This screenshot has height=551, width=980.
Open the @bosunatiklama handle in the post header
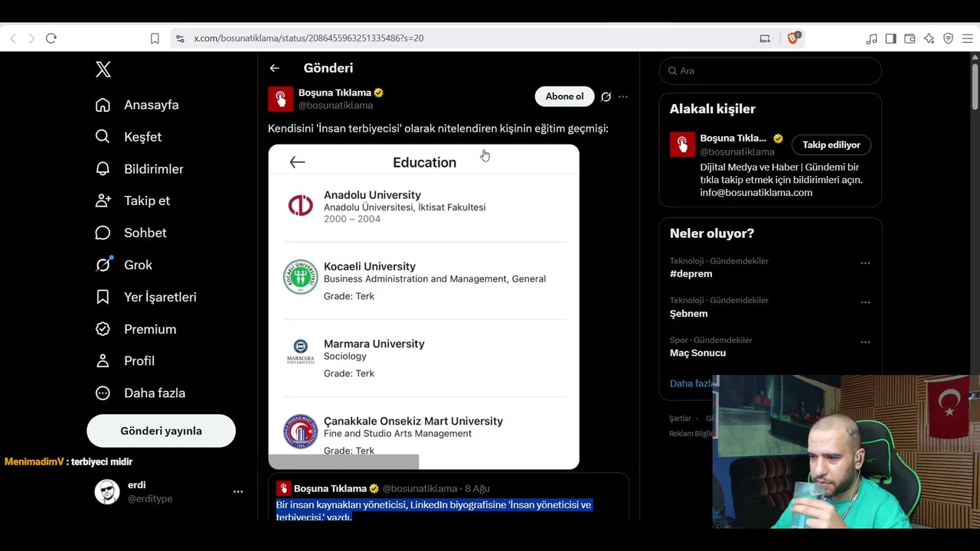click(335, 106)
